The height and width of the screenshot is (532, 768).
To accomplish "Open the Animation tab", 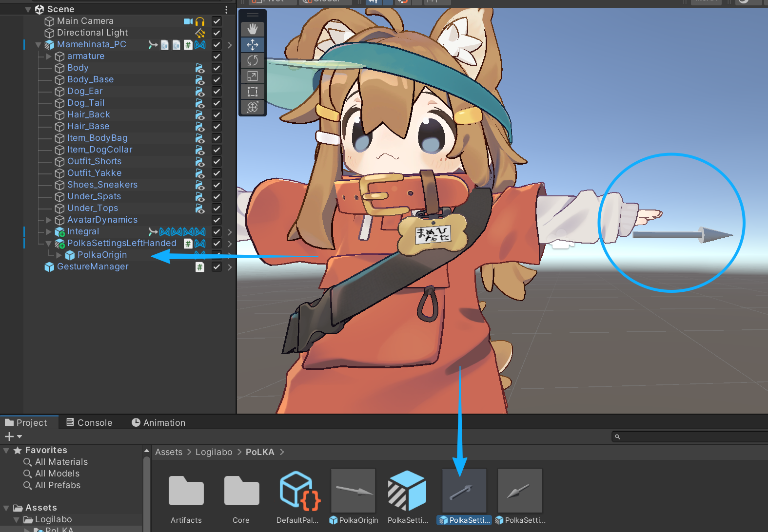I will coord(158,422).
